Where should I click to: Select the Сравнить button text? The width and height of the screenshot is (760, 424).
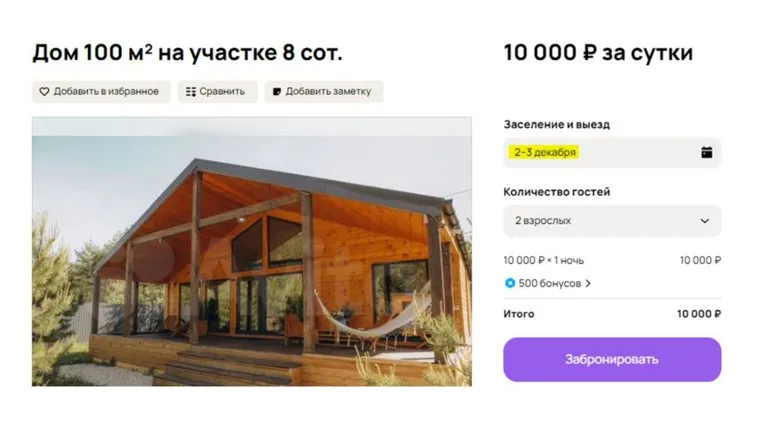[222, 92]
